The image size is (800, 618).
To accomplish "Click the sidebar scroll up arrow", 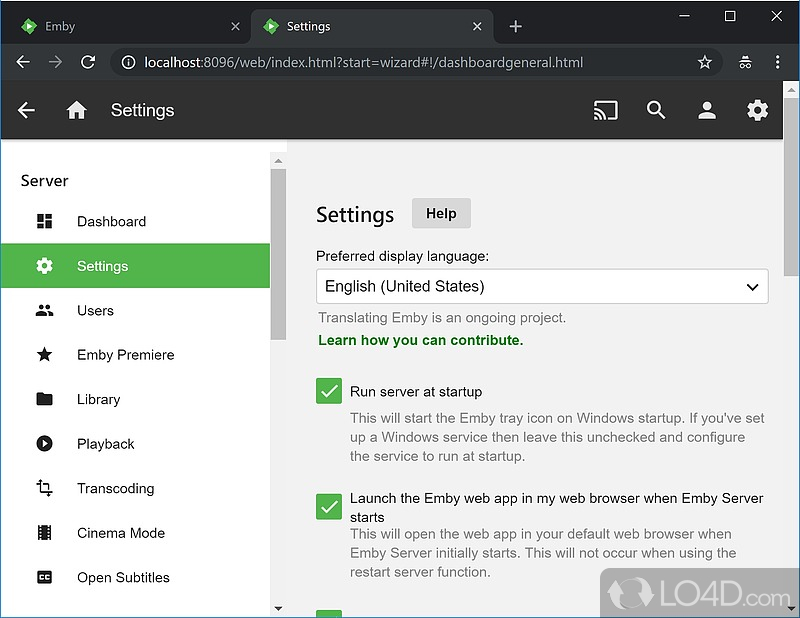I will pos(278,161).
